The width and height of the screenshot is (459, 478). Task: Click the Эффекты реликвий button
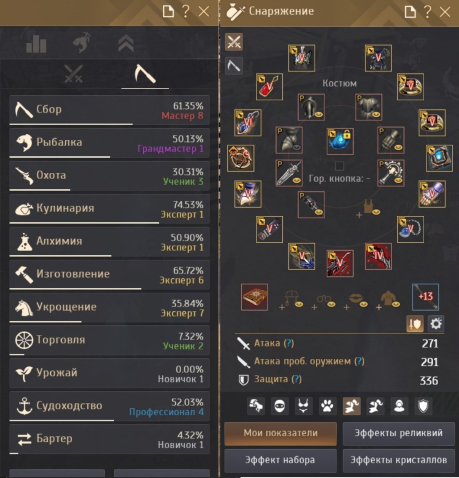399,433
